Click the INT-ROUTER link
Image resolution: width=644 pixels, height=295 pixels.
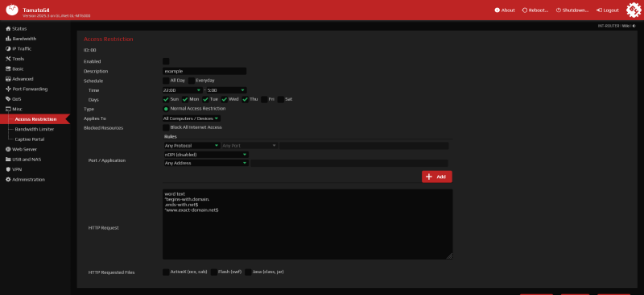click(x=609, y=26)
